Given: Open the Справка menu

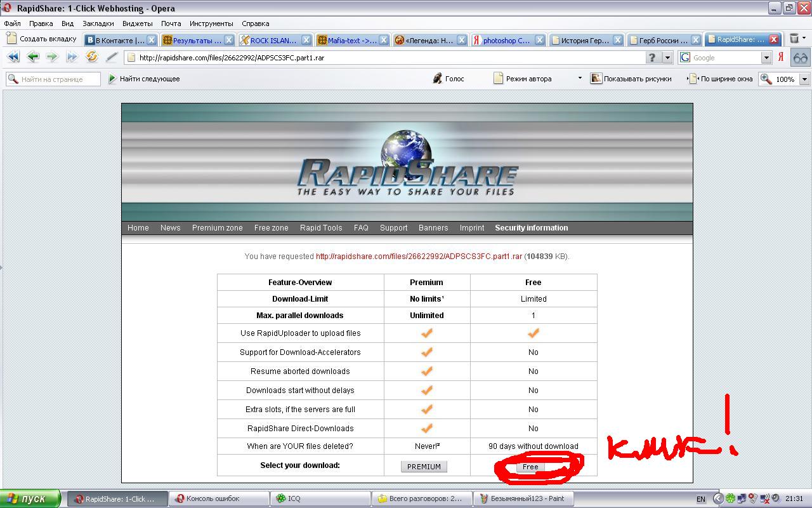Looking at the screenshot, I should coord(256,23).
